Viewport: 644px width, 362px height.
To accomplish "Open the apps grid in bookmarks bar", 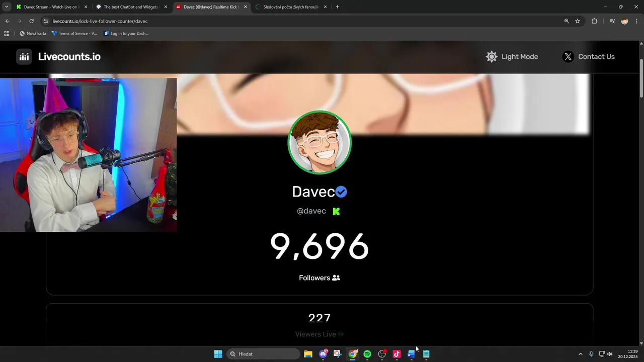I will coord(7,34).
